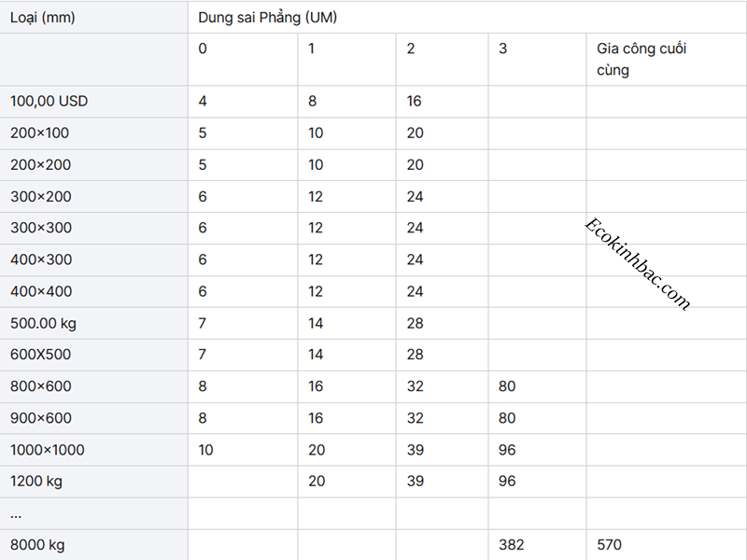Click the "Gia công cuối cùng" column header
The height and width of the screenshot is (560, 747).
(641, 59)
